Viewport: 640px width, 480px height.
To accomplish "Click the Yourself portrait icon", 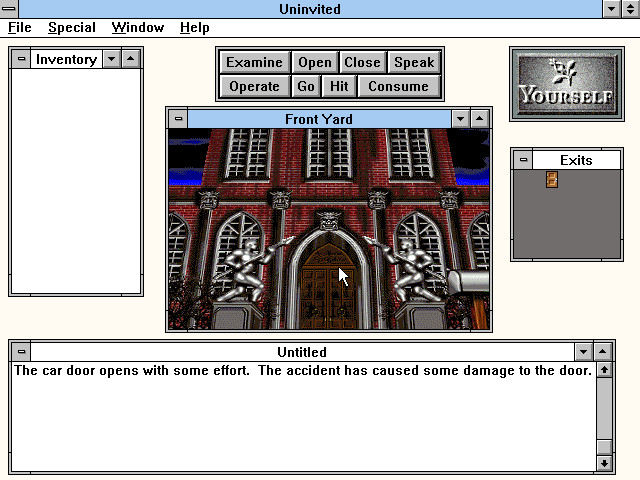I will pyautogui.click(x=567, y=84).
